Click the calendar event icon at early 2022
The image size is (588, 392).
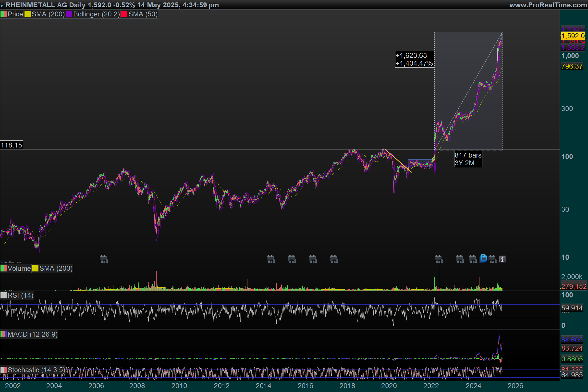pyautogui.click(x=439, y=259)
